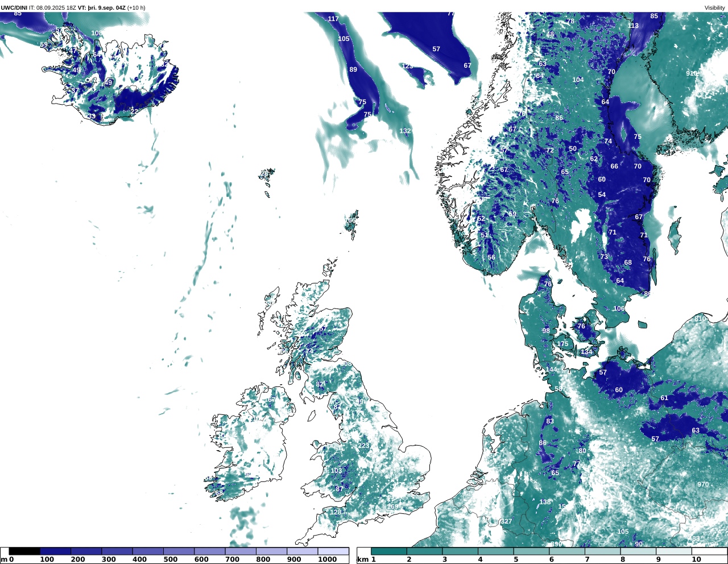728x564 pixels.
Task: Click the visibility value "970" on the right
Action: pos(703,484)
